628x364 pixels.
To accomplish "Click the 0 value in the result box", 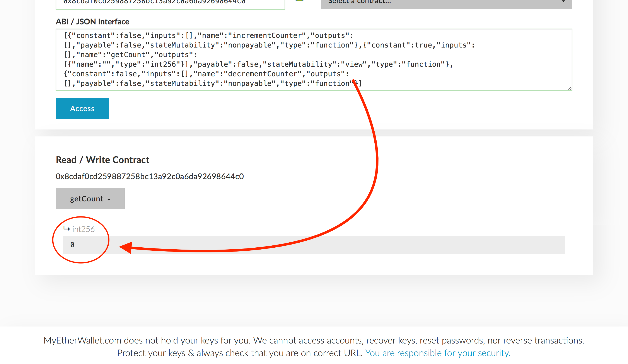I will pyautogui.click(x=72, y=245).
